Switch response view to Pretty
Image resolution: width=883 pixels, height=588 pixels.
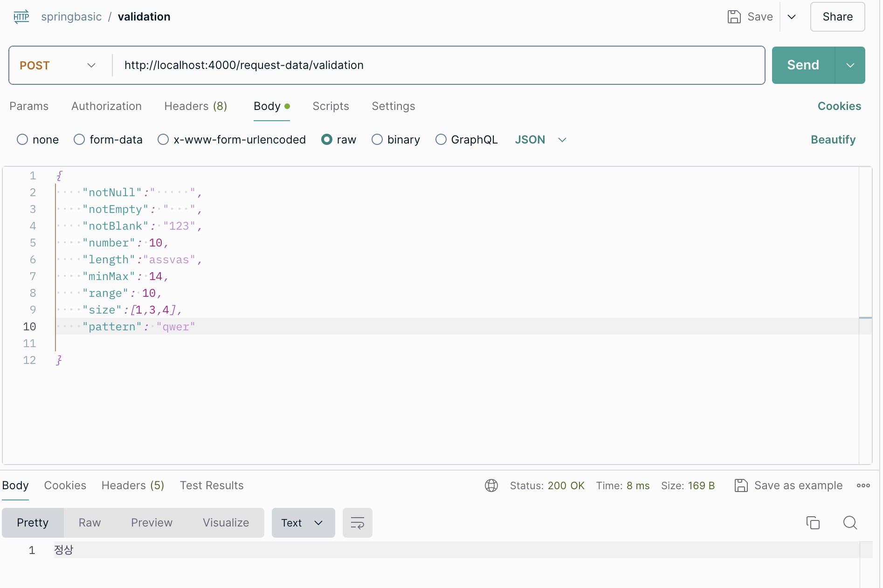(33, 523)
